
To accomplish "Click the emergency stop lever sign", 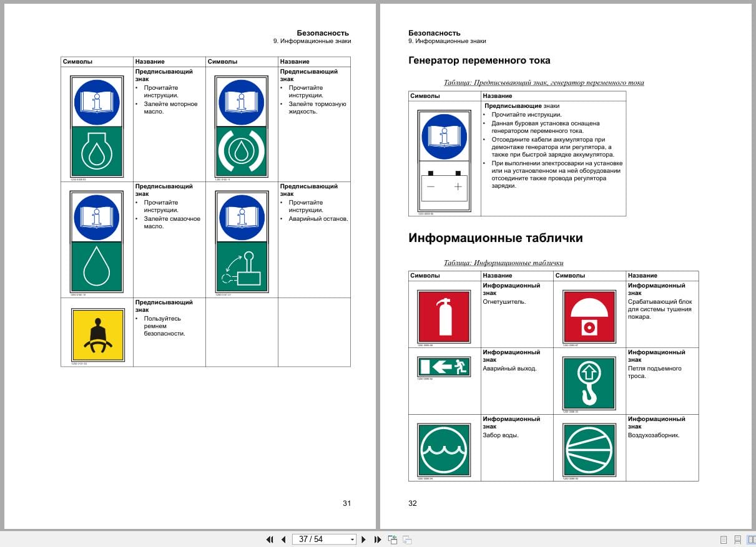I will [x=241, y=242].
